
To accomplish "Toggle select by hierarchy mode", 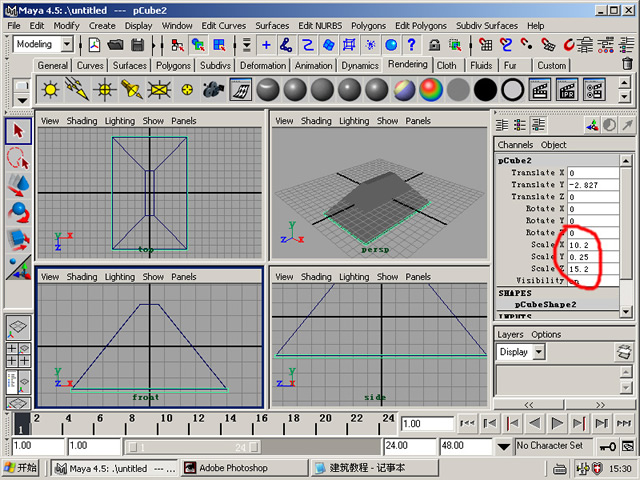I will tap(177, 44).
